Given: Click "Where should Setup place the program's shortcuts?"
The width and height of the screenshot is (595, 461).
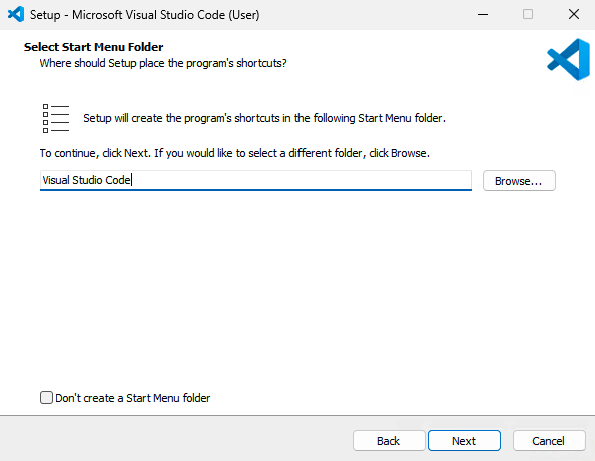Looking at the screenshot, I should tap(163, 63).
